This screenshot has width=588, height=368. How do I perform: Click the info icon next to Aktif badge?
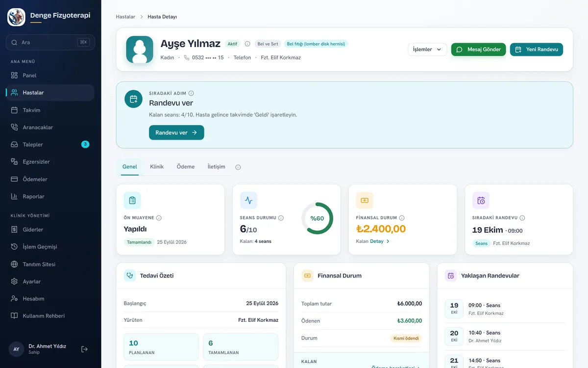pos(247,44)
